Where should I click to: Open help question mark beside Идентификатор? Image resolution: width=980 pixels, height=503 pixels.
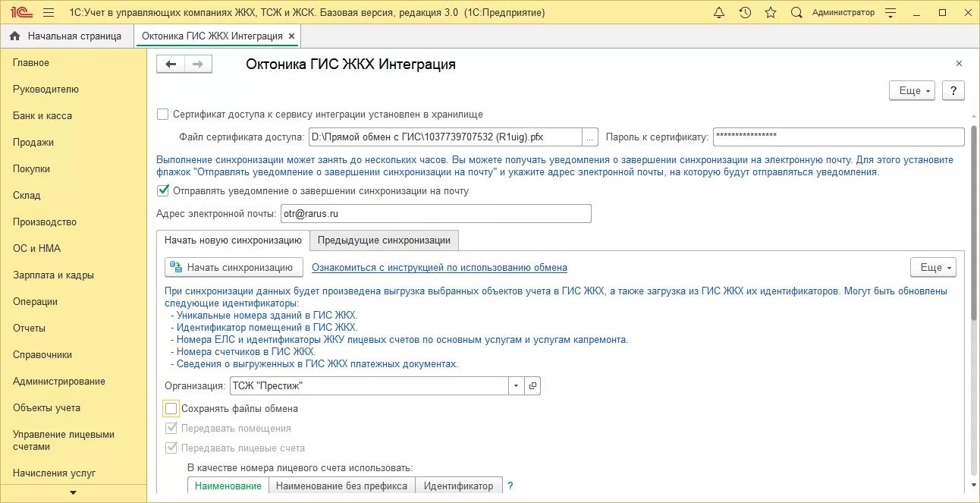510,486
